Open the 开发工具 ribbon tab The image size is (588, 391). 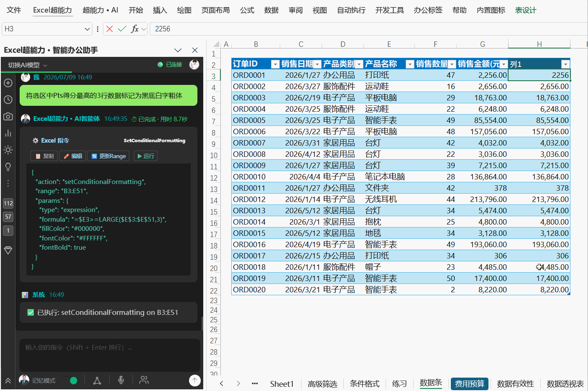389,10
